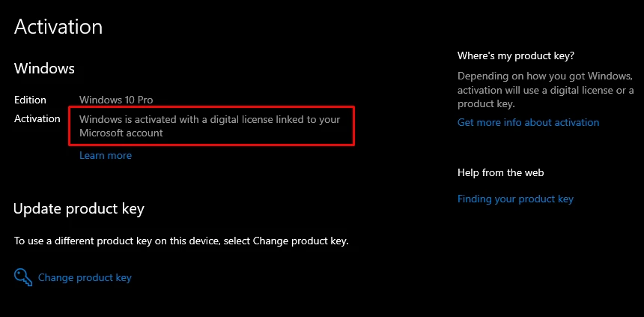Click the Windows 10 Pro edition value
Screen dimensions: 644x317
[116, 100]
